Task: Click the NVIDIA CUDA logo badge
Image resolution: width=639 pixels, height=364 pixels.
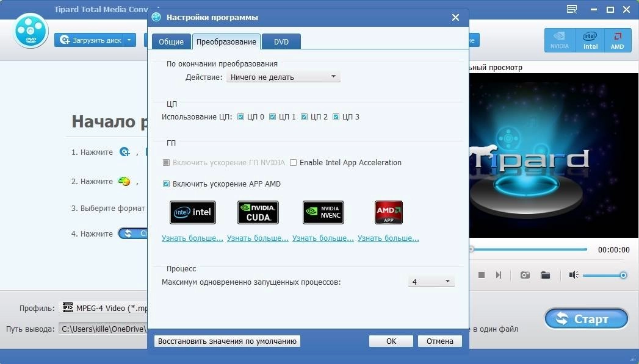Action: coord(258,212)
